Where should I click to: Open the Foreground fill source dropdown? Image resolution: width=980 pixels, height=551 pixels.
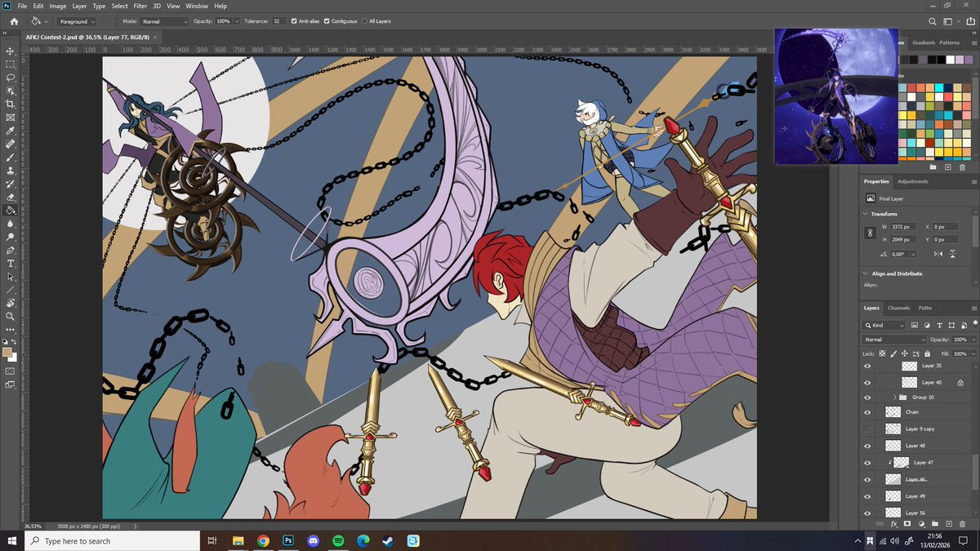tap(77, 21)
